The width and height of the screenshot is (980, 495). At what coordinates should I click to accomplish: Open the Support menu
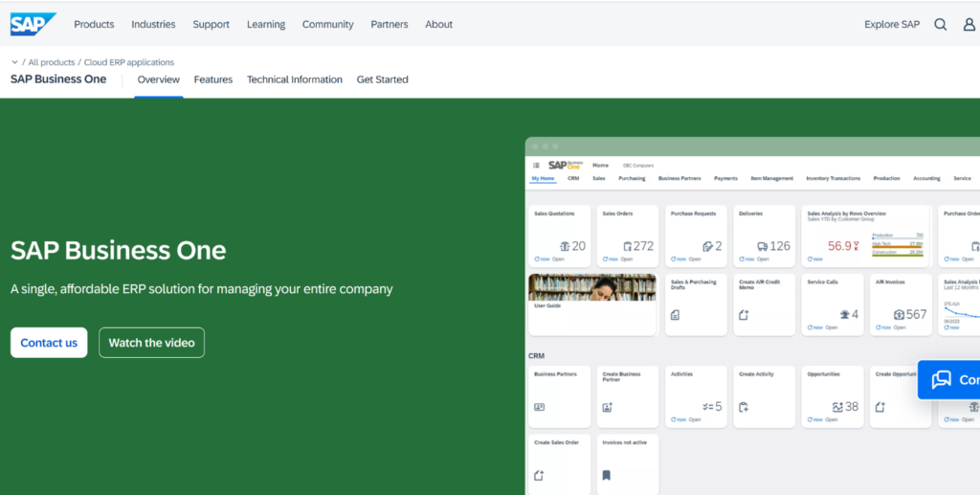[211, 24]
